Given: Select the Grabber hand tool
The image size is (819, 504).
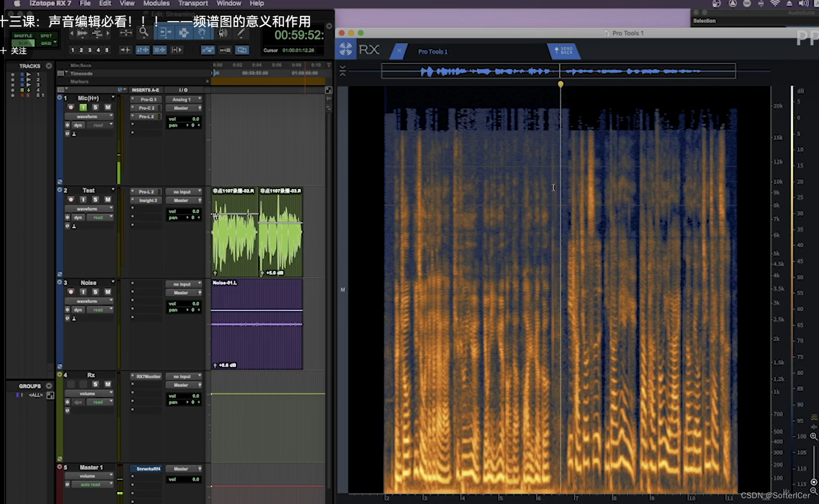Looking at the screenshot, I should 202,33.
